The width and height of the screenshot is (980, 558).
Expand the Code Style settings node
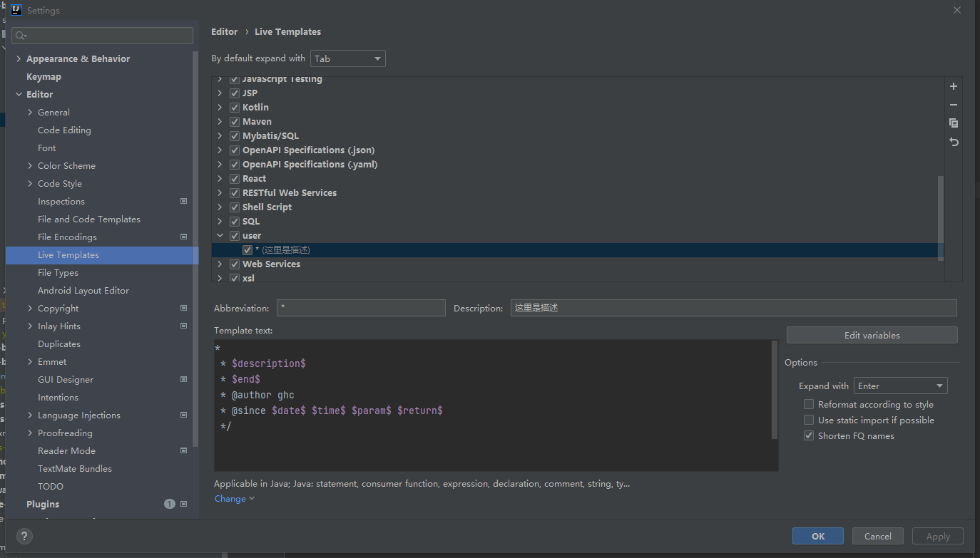[30, 183]
